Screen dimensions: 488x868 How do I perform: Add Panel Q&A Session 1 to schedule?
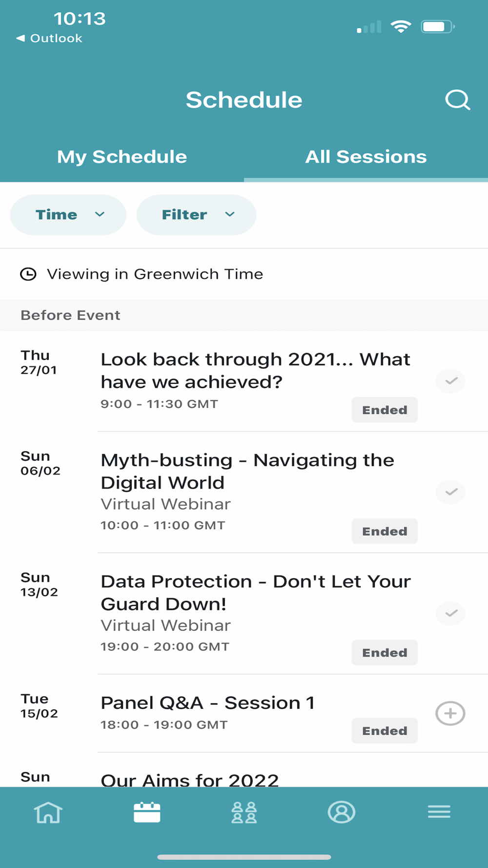point(450,713)
